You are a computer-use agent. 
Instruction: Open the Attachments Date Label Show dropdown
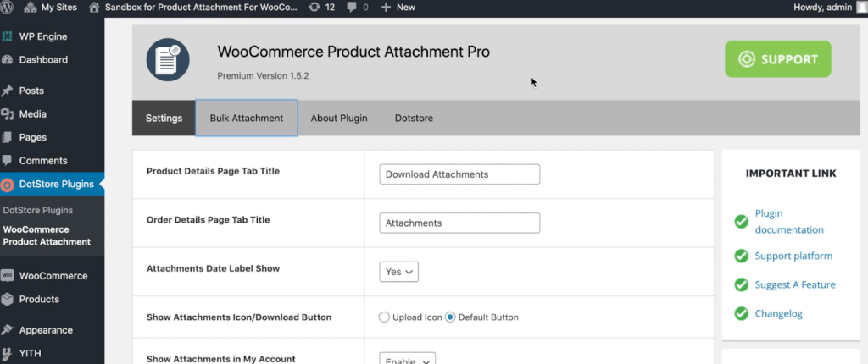click(398, 272)
